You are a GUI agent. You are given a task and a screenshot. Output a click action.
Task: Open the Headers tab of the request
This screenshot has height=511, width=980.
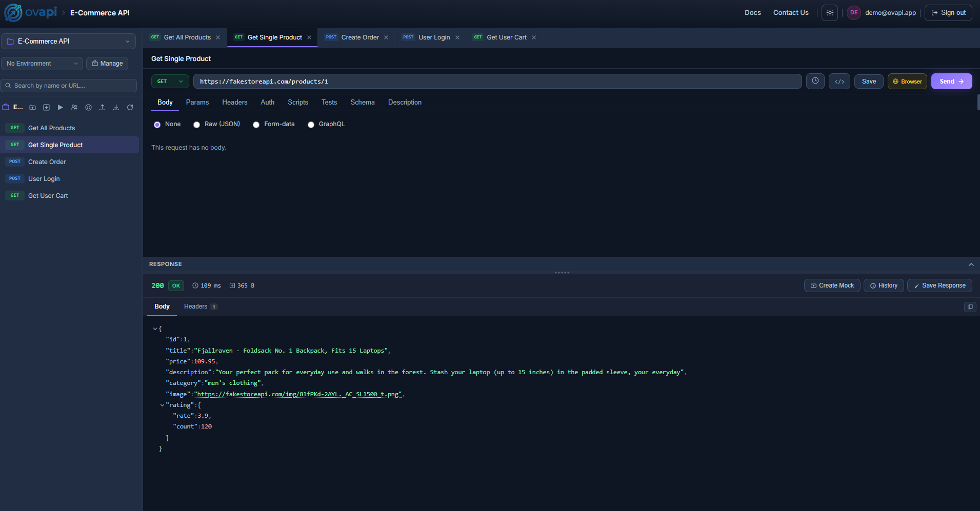coord(234,102)
